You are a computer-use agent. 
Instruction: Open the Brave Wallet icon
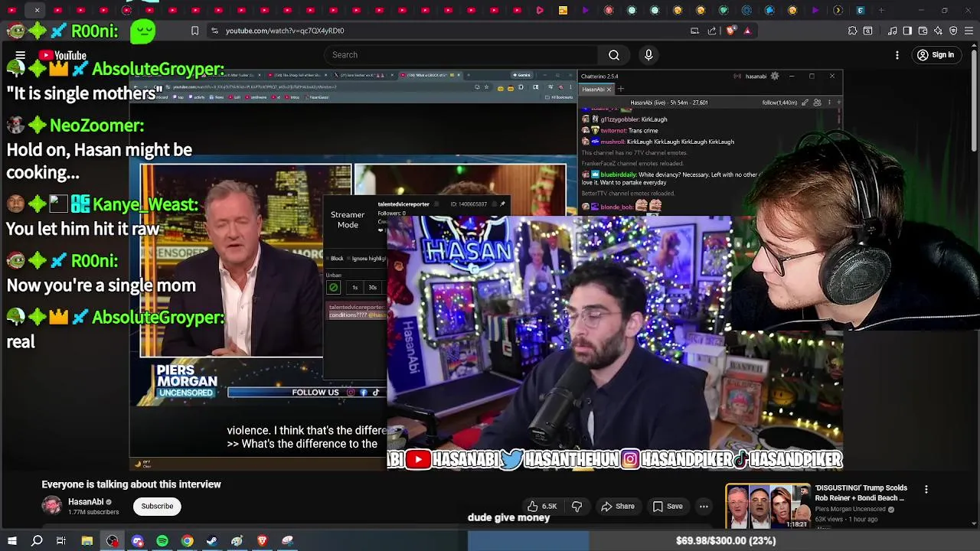923,31
